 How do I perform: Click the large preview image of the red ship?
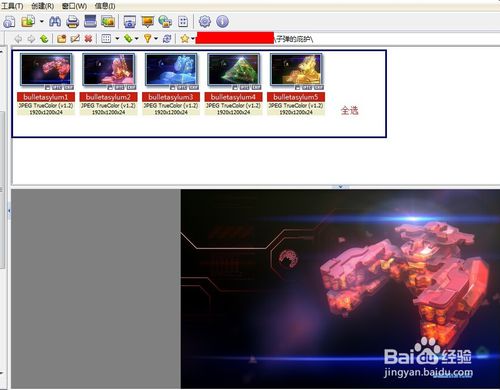click(x=340, y=289)
